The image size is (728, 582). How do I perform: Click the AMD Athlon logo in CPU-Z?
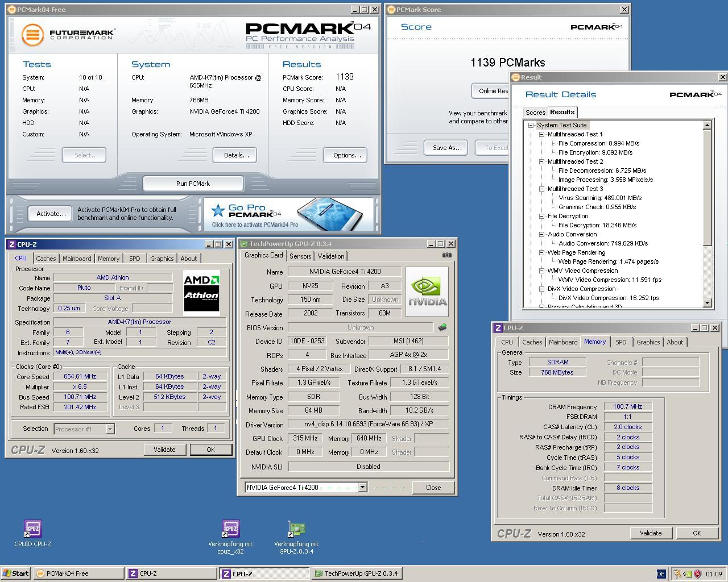[x=201, y=292]
